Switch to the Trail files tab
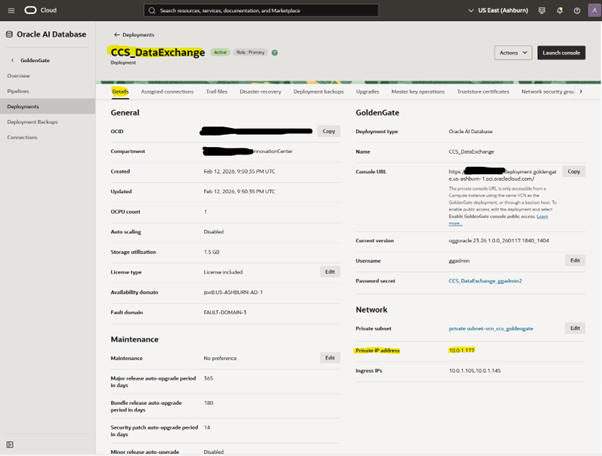The width and height of the screenshot is (602, 456). [x=217, y=91]
